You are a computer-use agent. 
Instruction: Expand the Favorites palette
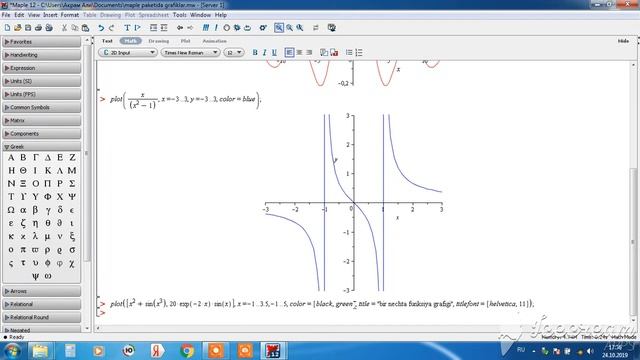click(42, 42)
